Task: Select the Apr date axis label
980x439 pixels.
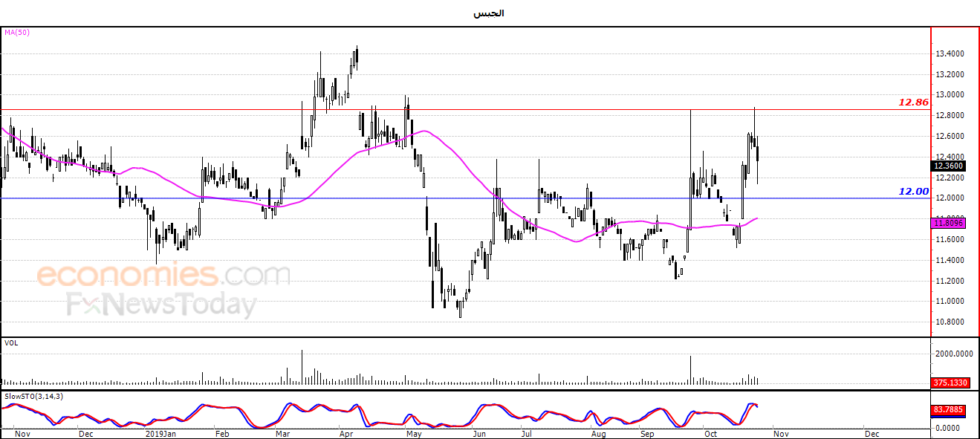Action: pos(345,433)
